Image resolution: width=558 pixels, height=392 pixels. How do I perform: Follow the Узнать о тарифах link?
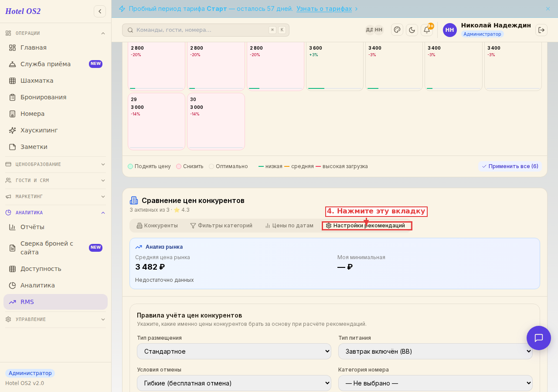pos(324,9)
